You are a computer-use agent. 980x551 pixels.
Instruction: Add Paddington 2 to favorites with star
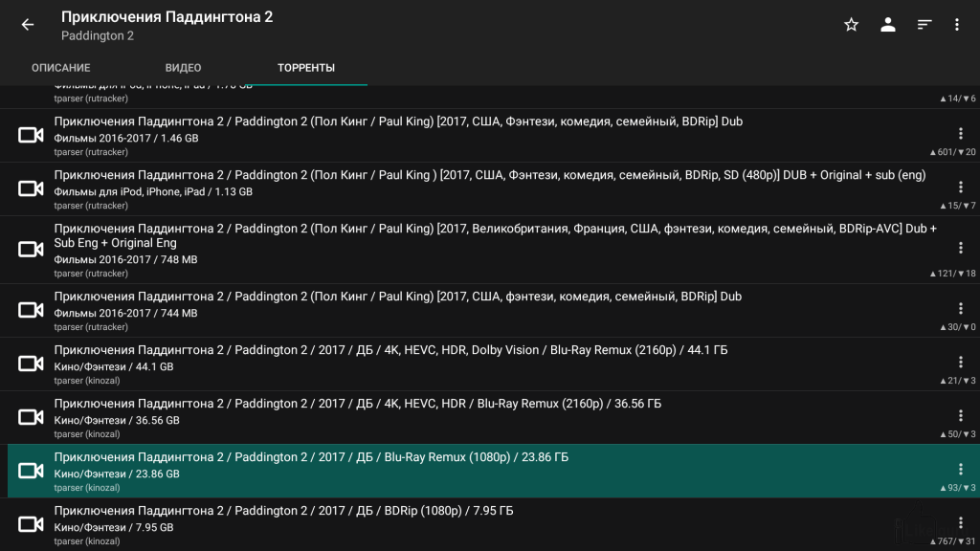(851, 25)
